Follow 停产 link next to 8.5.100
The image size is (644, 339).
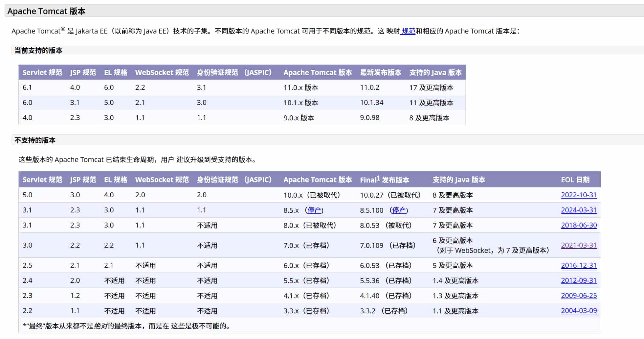pos(399,210)
